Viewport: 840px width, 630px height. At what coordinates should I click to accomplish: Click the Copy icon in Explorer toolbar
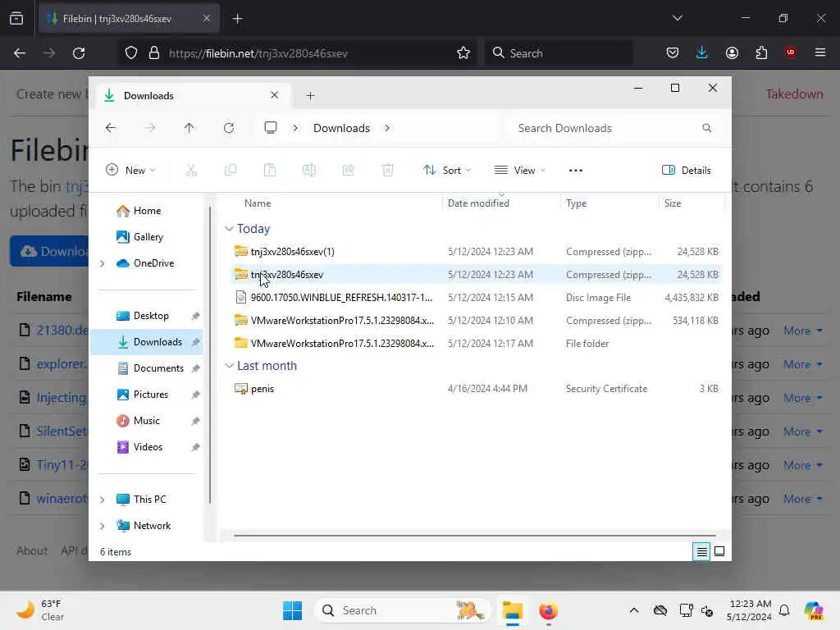231,171
